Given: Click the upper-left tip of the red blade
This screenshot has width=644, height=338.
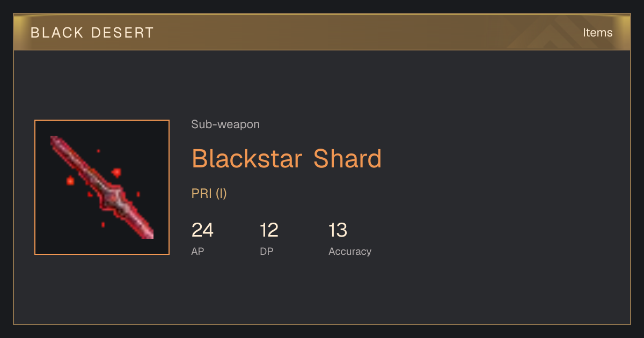Looking at the screenshot, I should 54,139.
